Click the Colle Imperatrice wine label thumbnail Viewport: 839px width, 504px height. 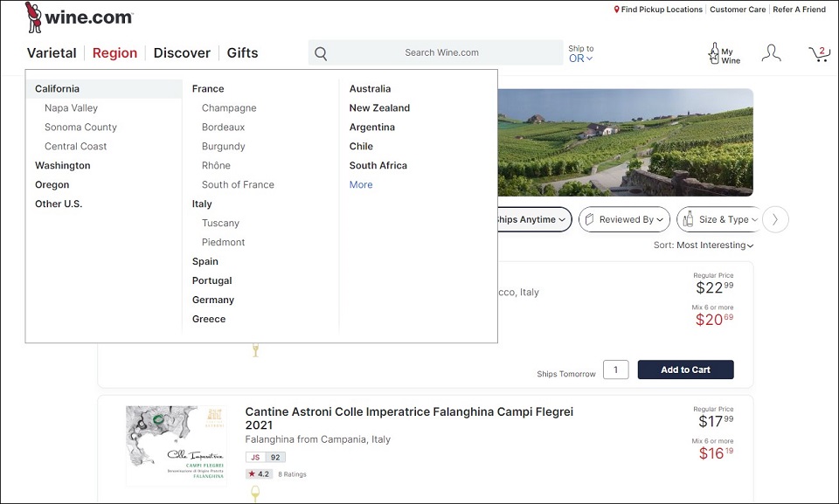tap(176, 445)
